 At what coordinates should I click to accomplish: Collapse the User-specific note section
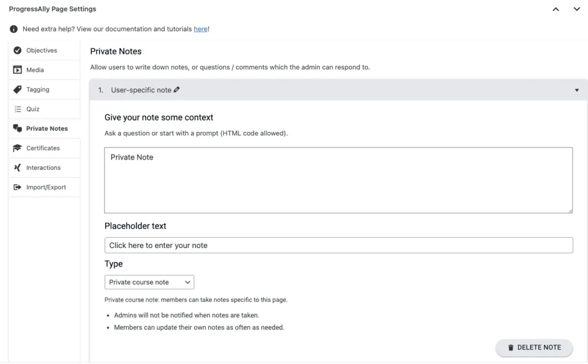tap(577, 90)
